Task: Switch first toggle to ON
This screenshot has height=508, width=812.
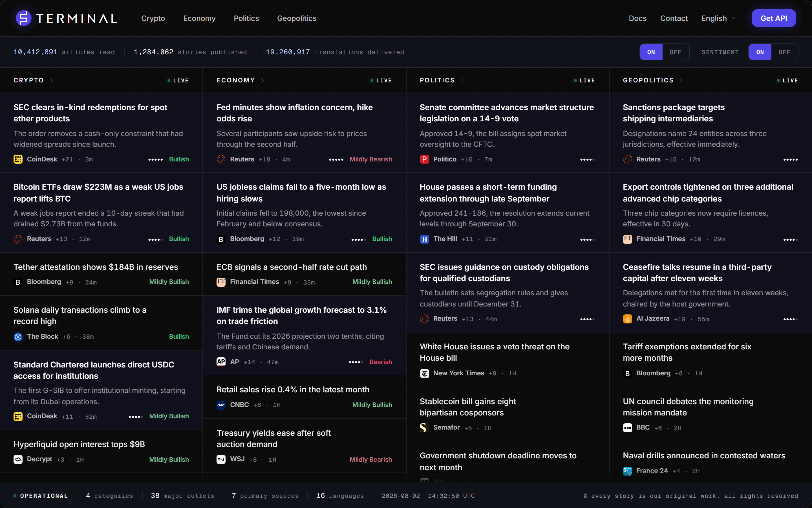Action: coord(651,52)
